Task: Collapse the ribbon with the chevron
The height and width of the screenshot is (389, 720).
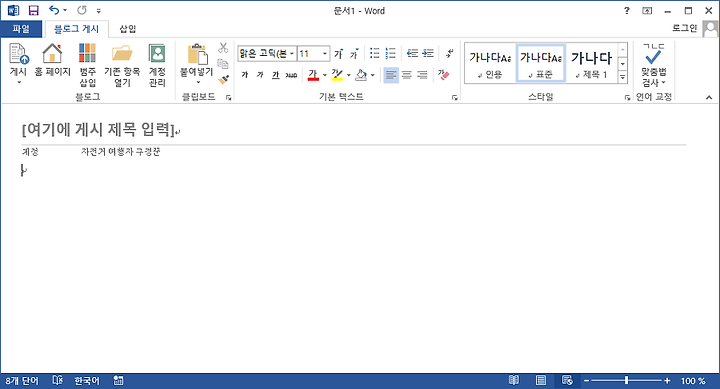Action: (709, 97)
